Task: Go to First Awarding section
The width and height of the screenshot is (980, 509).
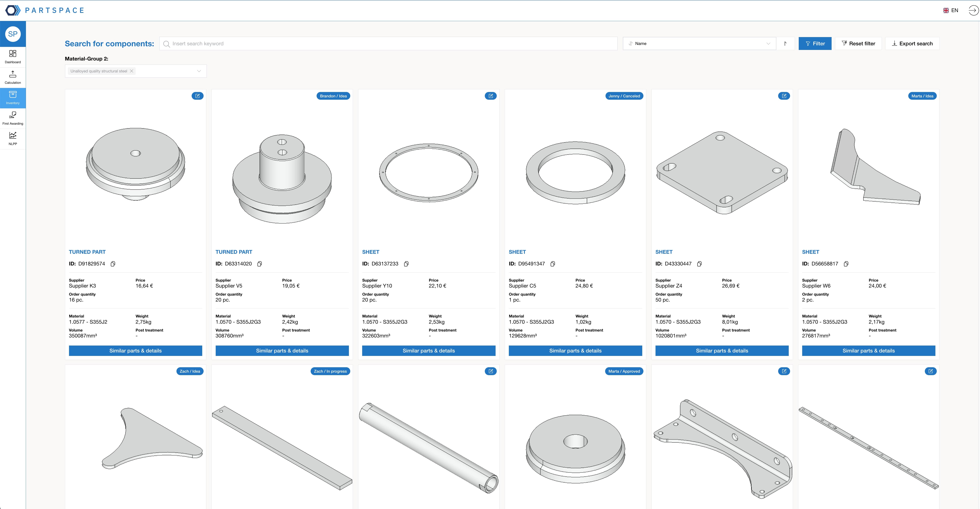Action: (x=12, y=118)
